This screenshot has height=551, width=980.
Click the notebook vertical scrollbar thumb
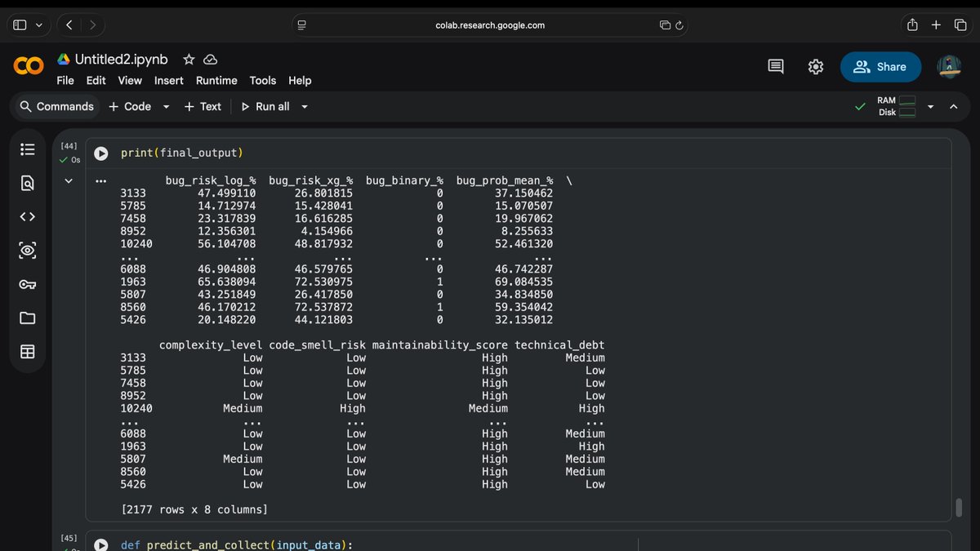[959, 508]
